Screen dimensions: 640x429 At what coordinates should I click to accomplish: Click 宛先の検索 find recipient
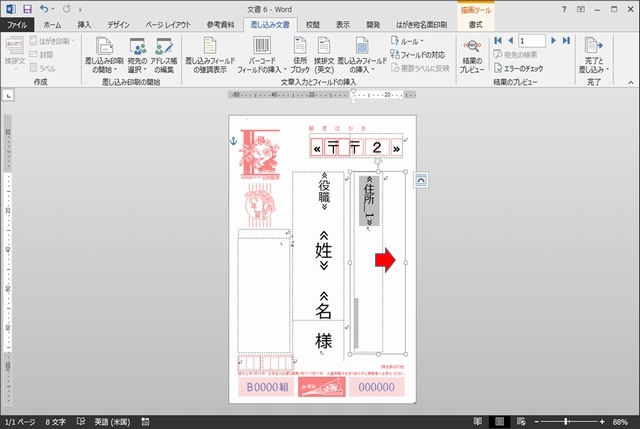click(x=516, y=55)
